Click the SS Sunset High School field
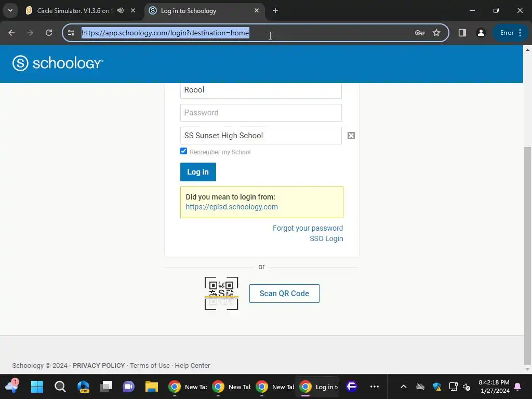 (261, 136)
